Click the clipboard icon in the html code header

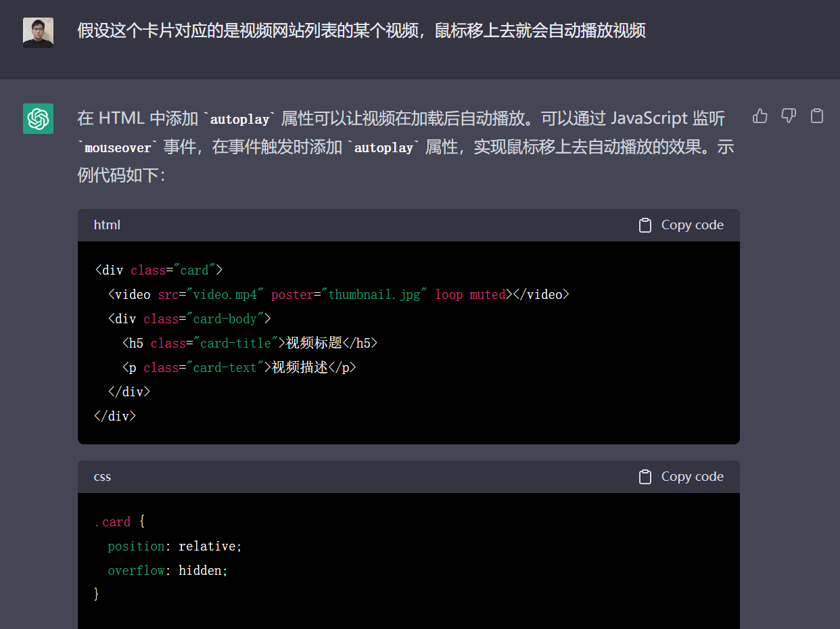click(645, 225)
